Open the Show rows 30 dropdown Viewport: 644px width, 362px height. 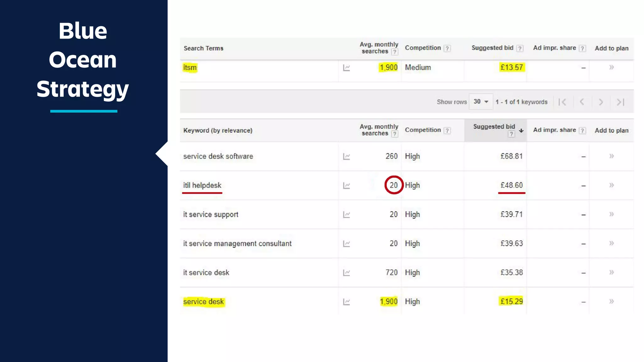(x=480, y=102)
